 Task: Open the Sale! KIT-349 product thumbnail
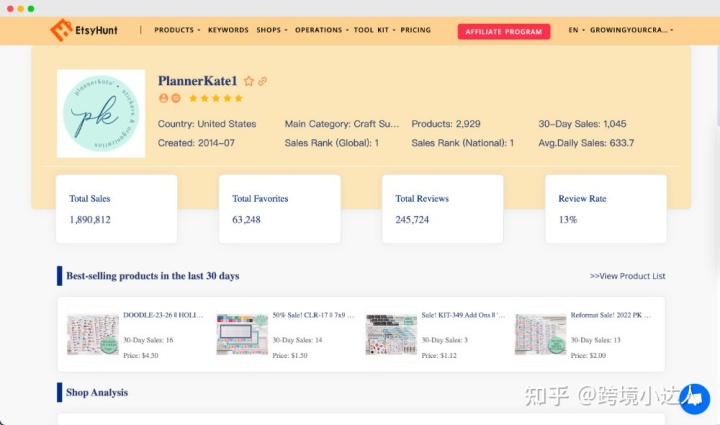pyautogui.click(x=391, y=335)
